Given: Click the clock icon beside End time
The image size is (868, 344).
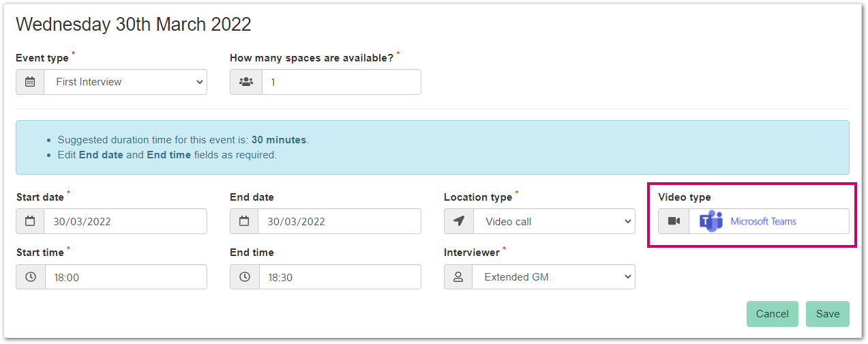Looking at the screenshot, I should pos(245,277).
